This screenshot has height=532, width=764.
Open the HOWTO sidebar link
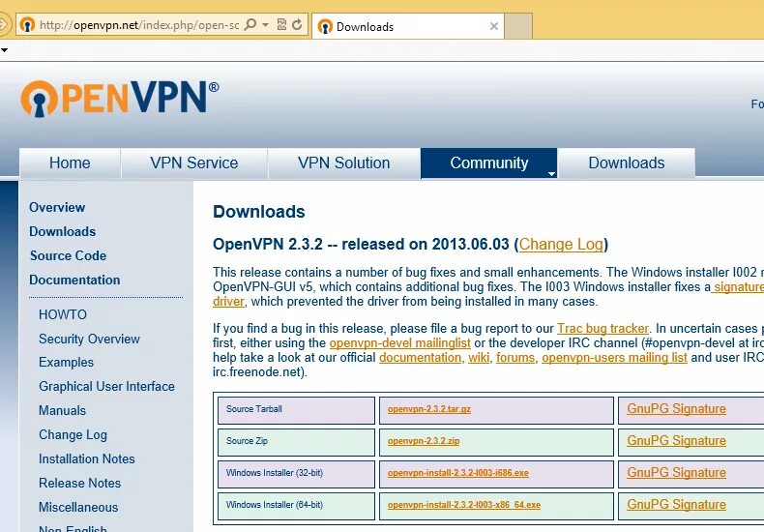(63, 314)
